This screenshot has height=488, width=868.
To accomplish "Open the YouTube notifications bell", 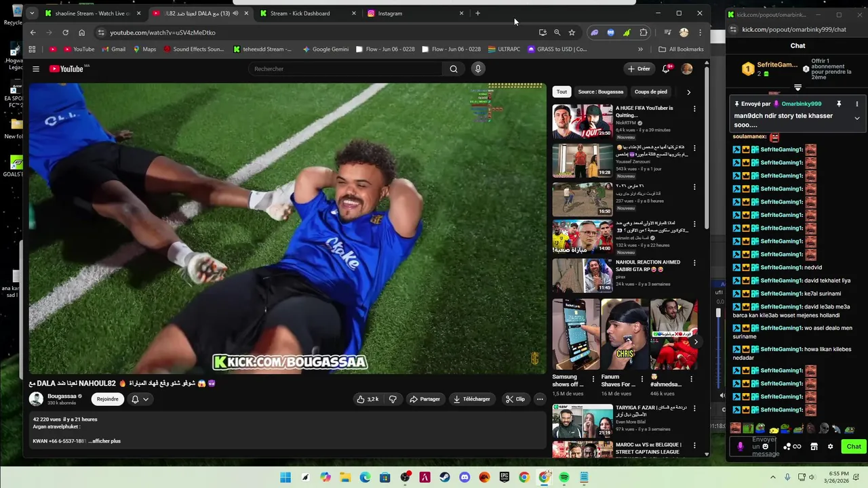I will (667, 68).
